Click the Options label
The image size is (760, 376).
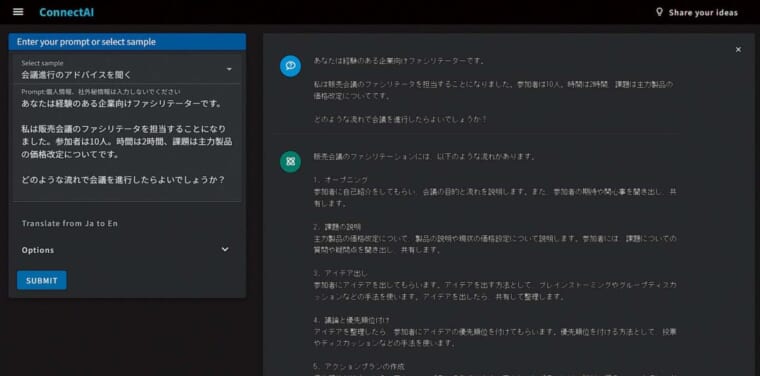tap(38, 250)
